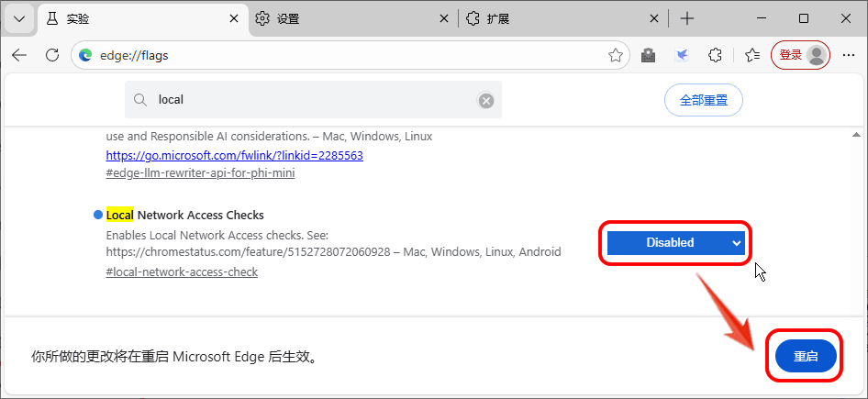Click the star icon in address bar
This screenshot has height=399, width=868.
(616, 55)
